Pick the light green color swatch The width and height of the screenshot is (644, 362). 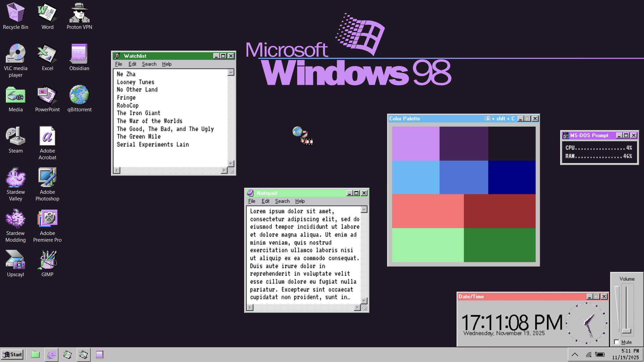tap(428, 245)
